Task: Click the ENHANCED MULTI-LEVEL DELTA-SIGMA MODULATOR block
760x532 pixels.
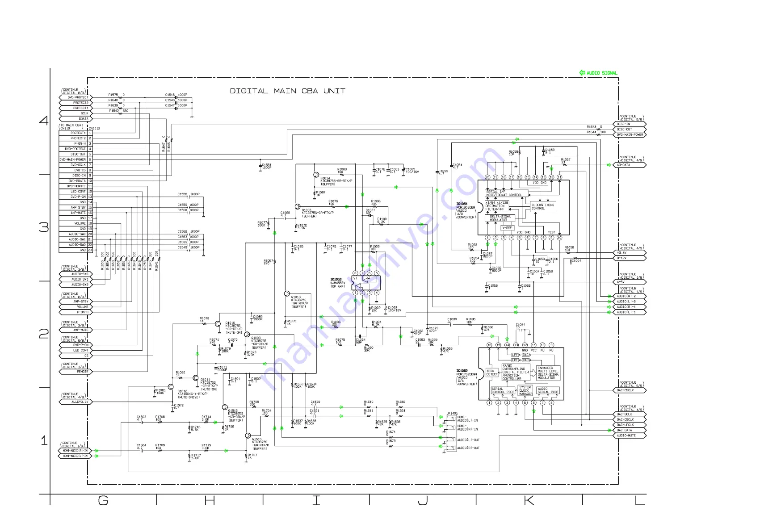Action: 548,373
